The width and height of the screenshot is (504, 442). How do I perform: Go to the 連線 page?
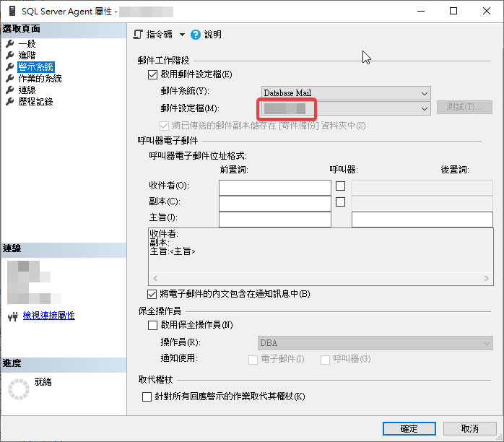point(27,90)
